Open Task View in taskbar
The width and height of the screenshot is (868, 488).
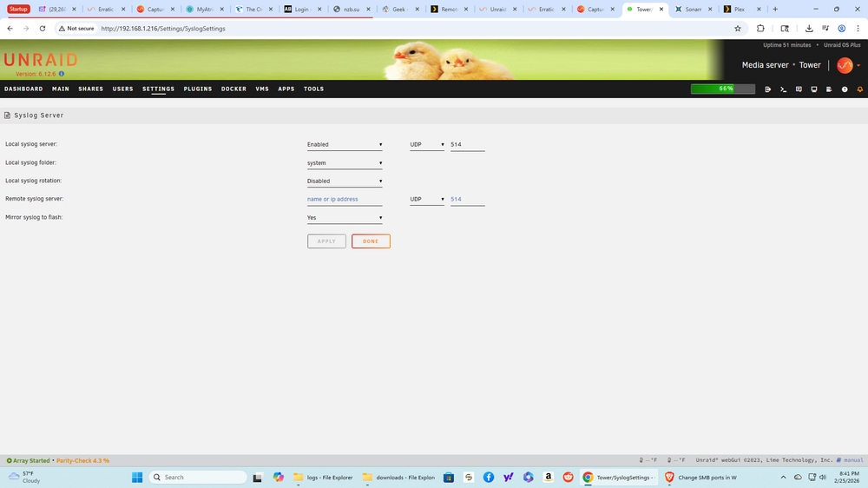pyautogui.click(x=258, y=477)
